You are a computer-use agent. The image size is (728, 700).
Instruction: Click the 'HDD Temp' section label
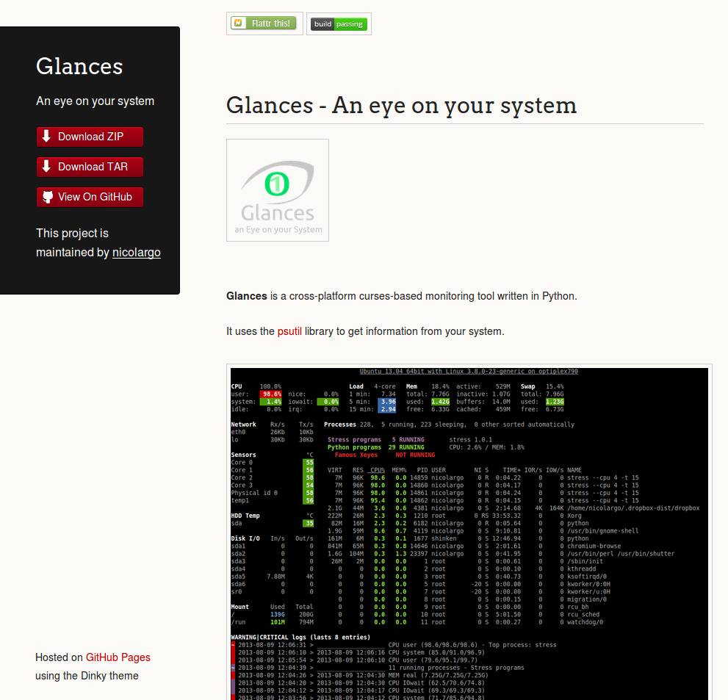pos(245,516)
